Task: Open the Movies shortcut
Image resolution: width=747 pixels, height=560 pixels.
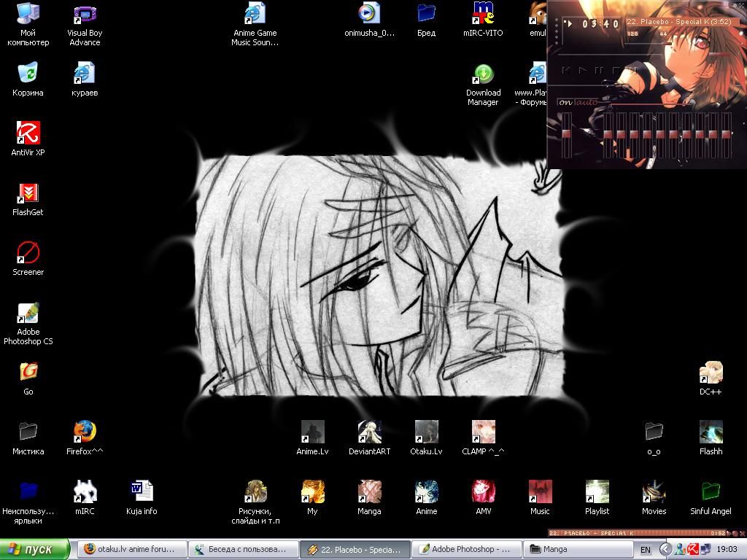Action: pyautogui.click(x=654, y=498)
